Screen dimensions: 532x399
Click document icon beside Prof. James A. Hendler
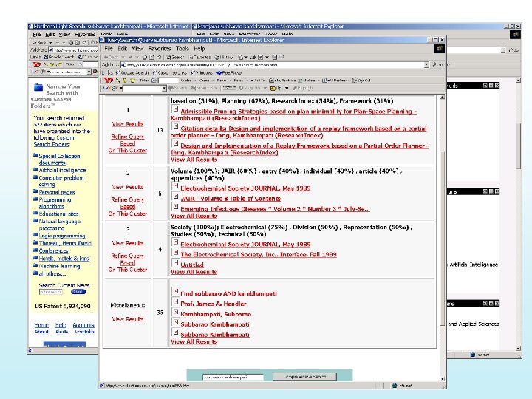(175, 301)
